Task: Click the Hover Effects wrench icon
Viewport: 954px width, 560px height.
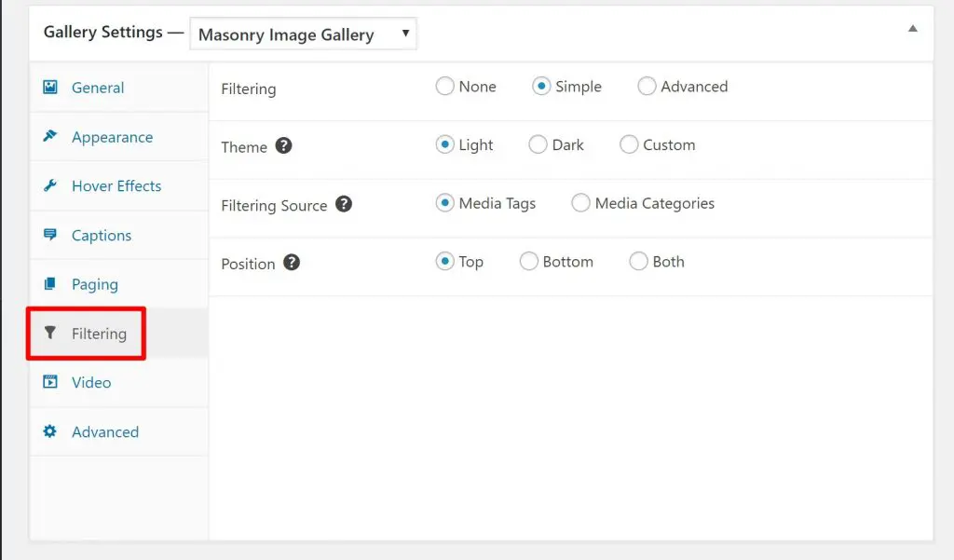Action: 50,185
